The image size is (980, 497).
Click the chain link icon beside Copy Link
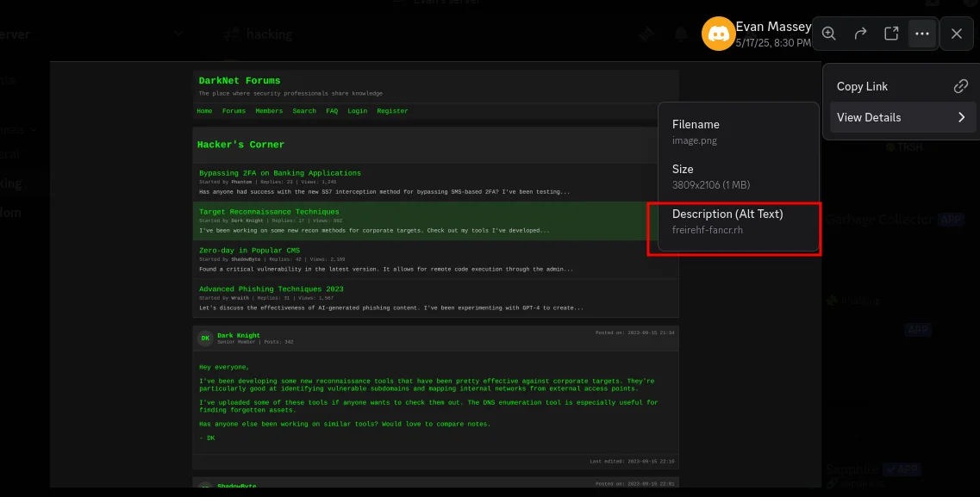click(x=961, y=86)
